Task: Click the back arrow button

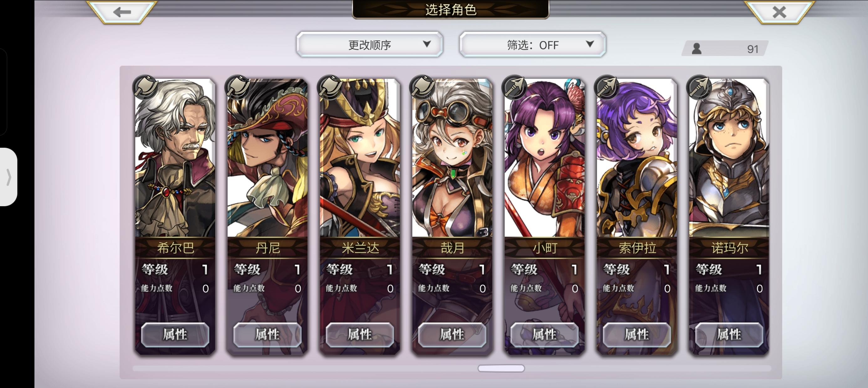Action: pyautogui.click(x=122, y=12)
